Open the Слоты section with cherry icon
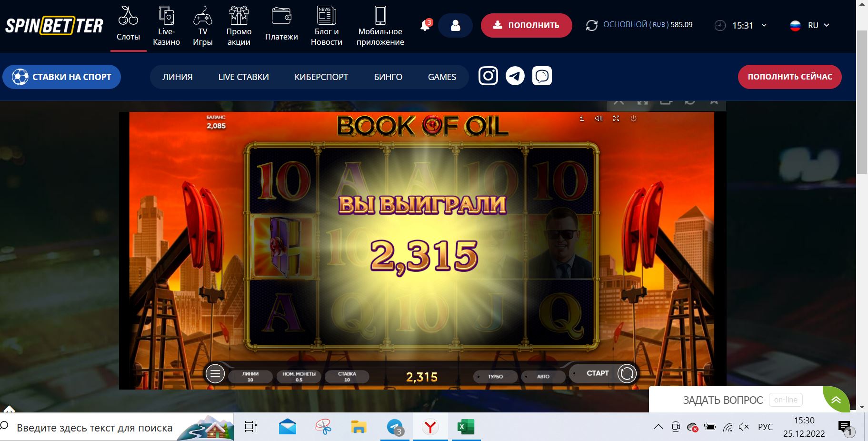868x441 pixels. click(x=128, y=24)
